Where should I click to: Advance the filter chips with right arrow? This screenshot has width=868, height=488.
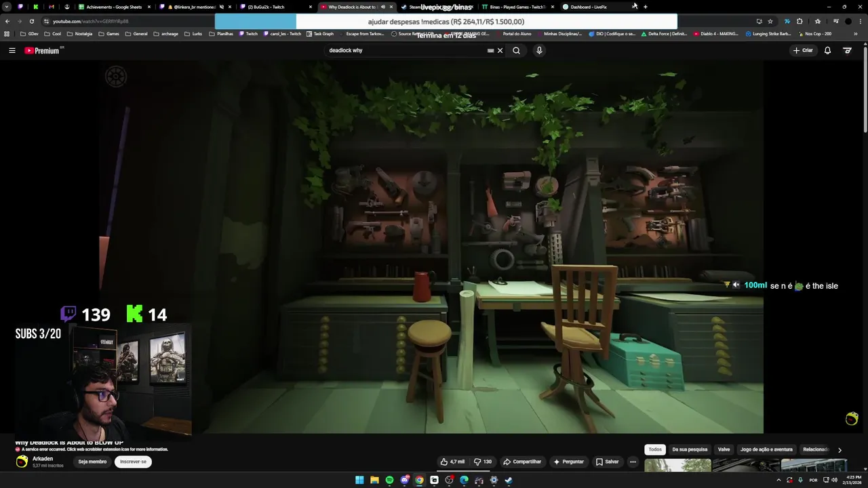click(x=840, y=449)
